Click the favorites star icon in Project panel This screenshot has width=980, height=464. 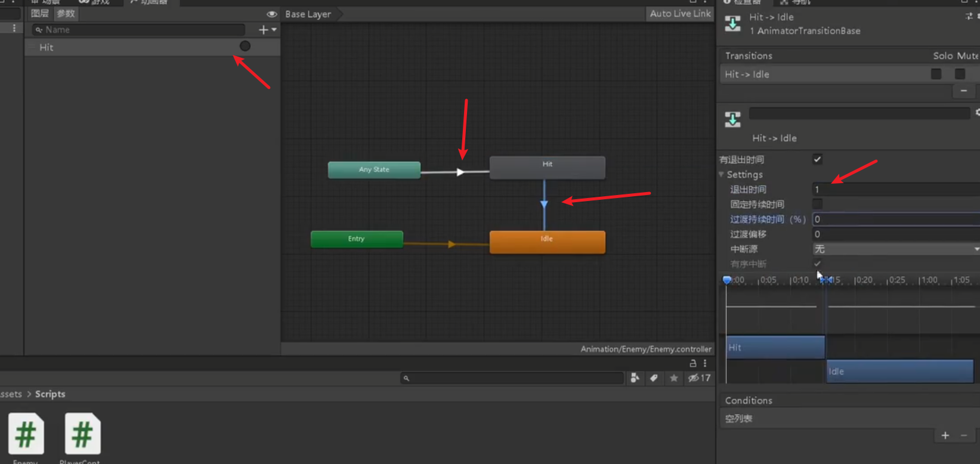[673, 378]
